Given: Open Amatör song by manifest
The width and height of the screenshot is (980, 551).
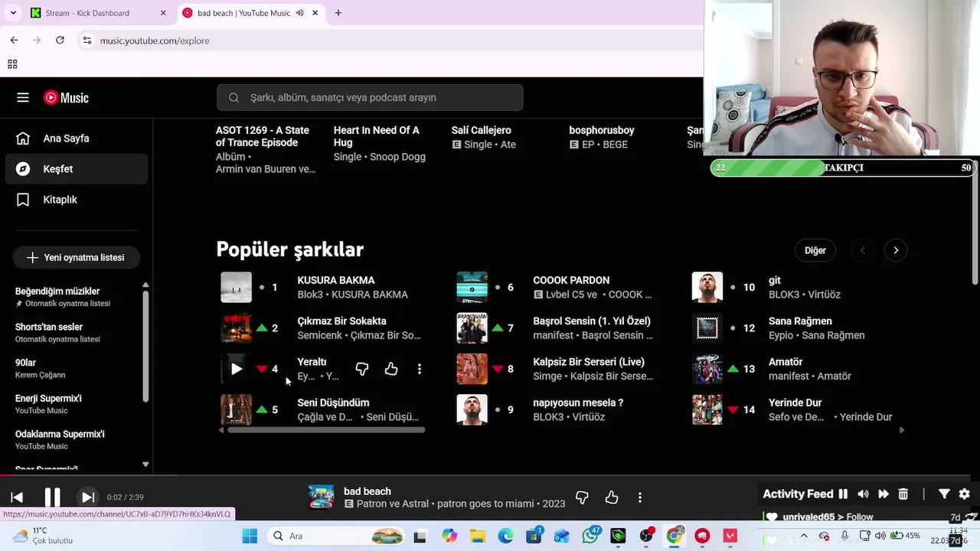Looking at the screenshot, I should [x=786, y=362].
